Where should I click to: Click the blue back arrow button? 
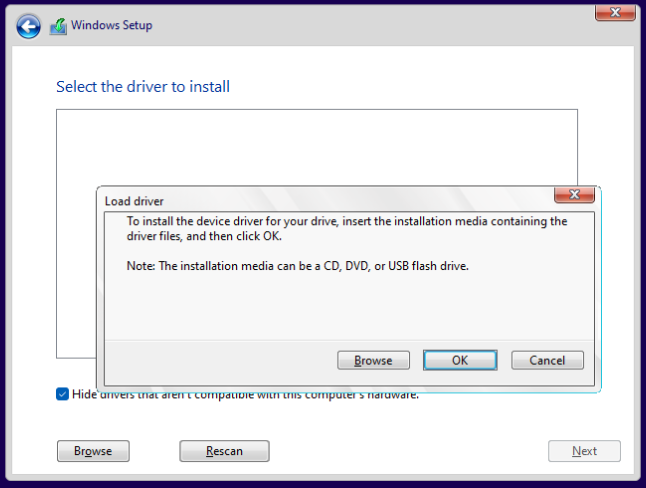pyautogui.click(x=28, y=27)
